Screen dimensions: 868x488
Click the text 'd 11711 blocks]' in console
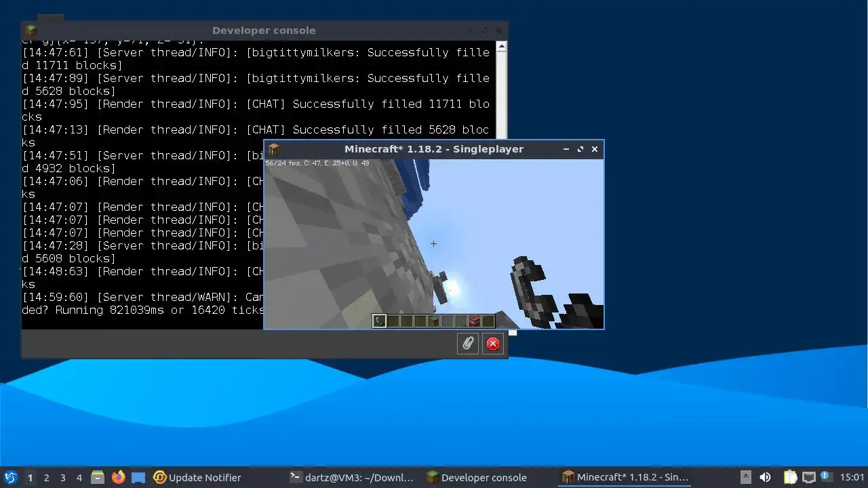coord(72,65)
